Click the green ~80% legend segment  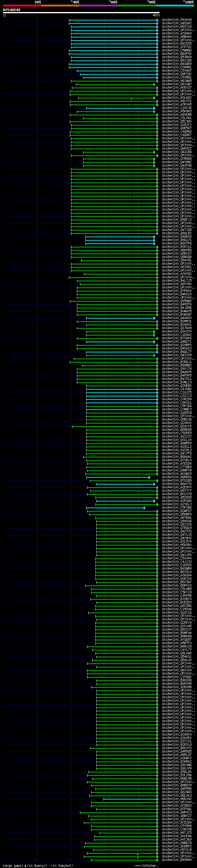(x=137, y=6)
